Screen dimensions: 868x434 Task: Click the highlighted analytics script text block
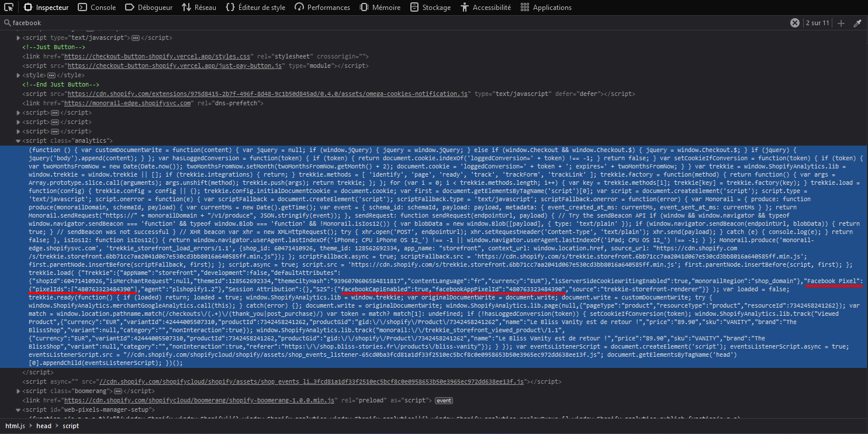[434, 256]
